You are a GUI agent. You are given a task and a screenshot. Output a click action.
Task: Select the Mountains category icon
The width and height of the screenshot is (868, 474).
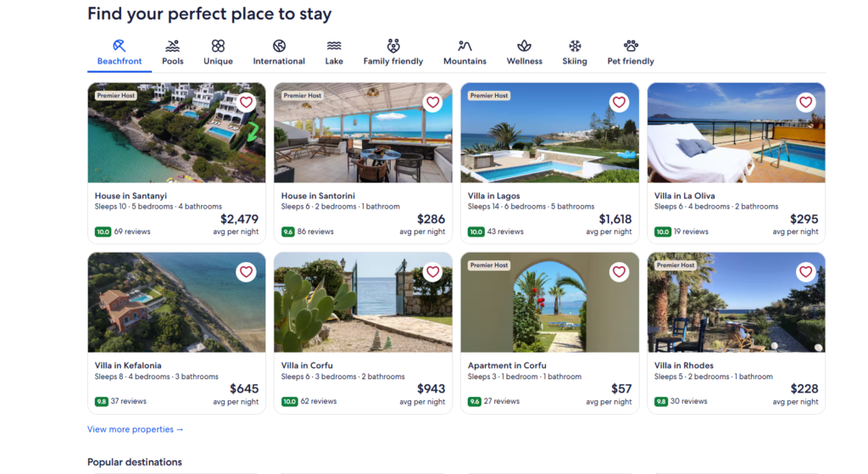(465, 47)
